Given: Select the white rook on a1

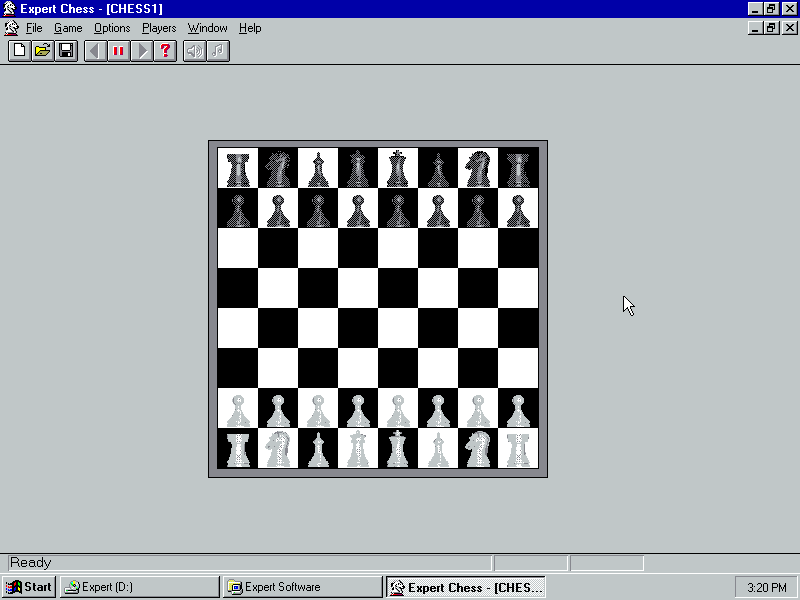Looking at the screenshot, I should (238, 448).
